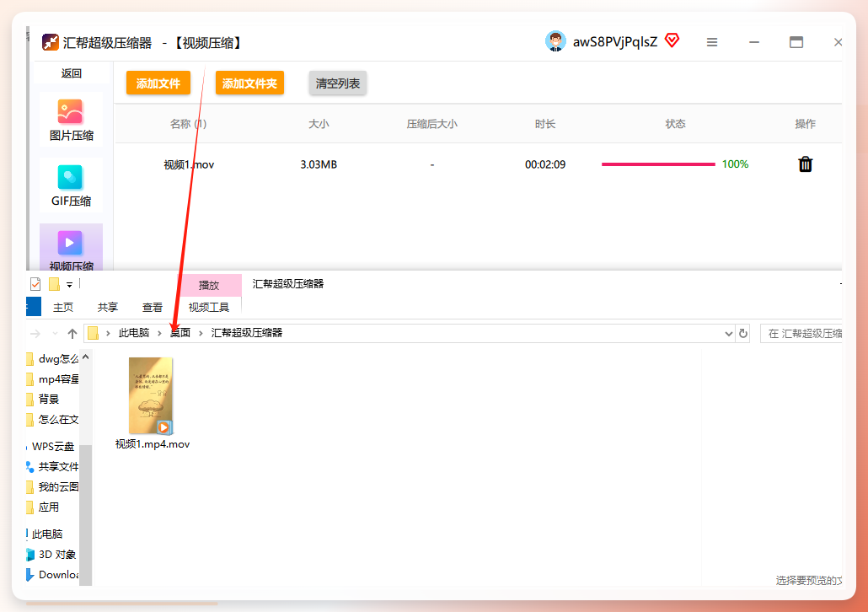Screen dimensions: 868x612
Task: Go up one folder level in Explorer
Action: [x=72, y=334]
